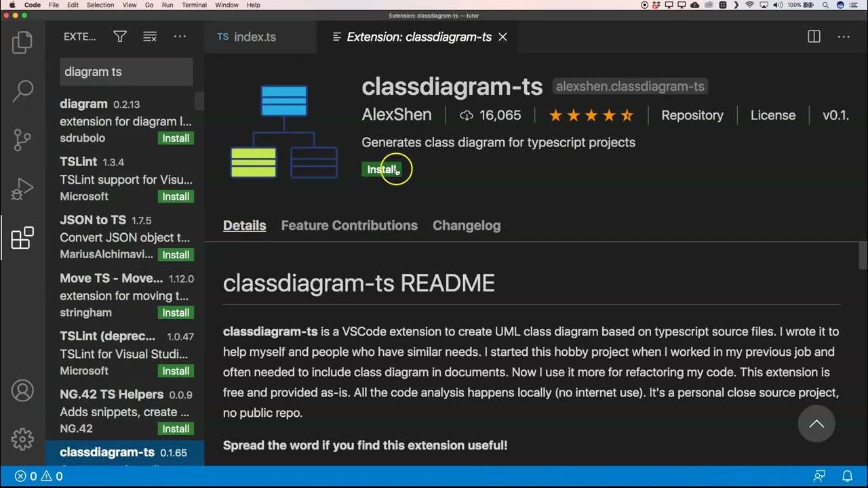Install the classdiagram-ts extension

pyautogui.click(x=382, y=169)
